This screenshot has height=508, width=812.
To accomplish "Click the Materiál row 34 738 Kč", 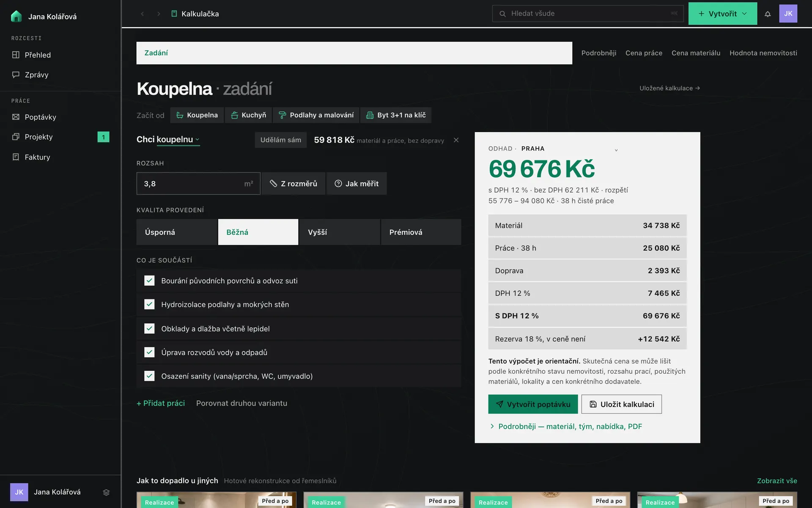I will coord(587,226).
